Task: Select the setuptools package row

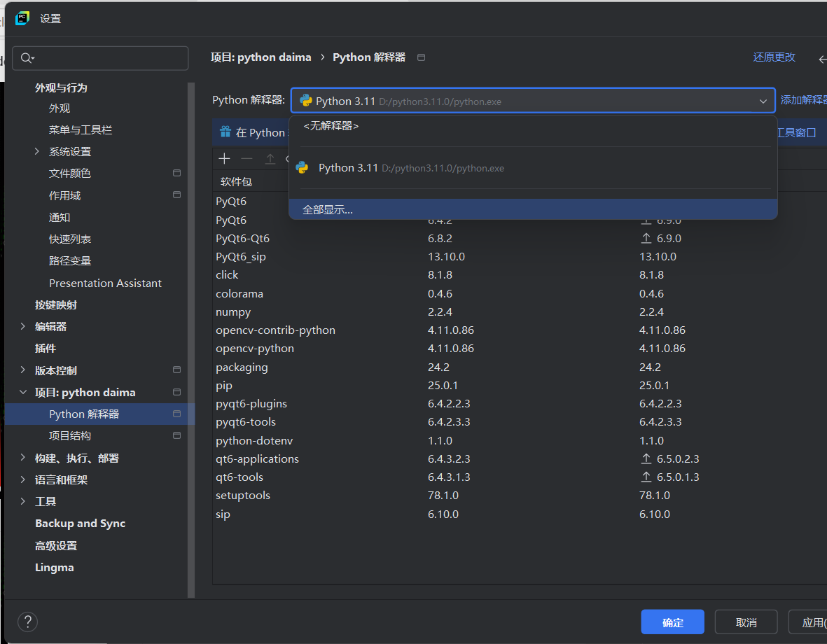Action: pyautogui.click(x=520, y=496)
